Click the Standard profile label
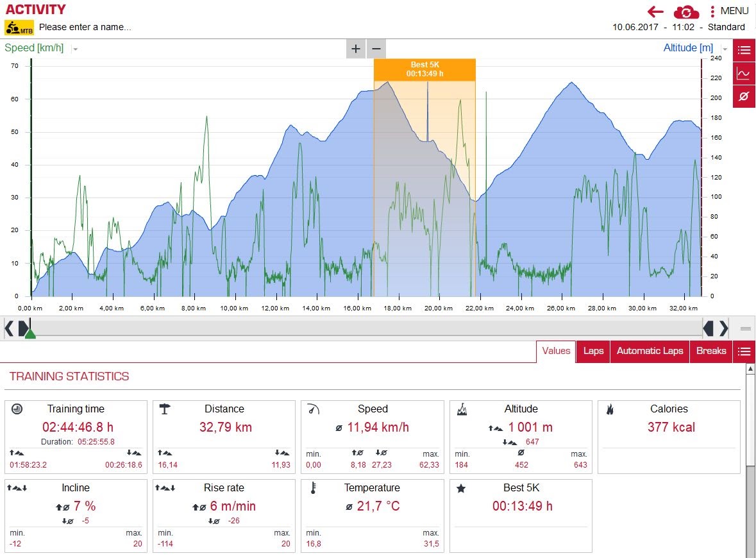Screen dimensions: 756x558 click(726, 27)
